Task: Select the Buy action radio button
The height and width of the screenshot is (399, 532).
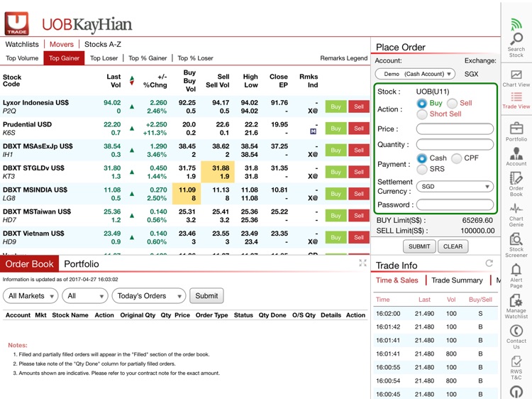Action: (422, 103)
